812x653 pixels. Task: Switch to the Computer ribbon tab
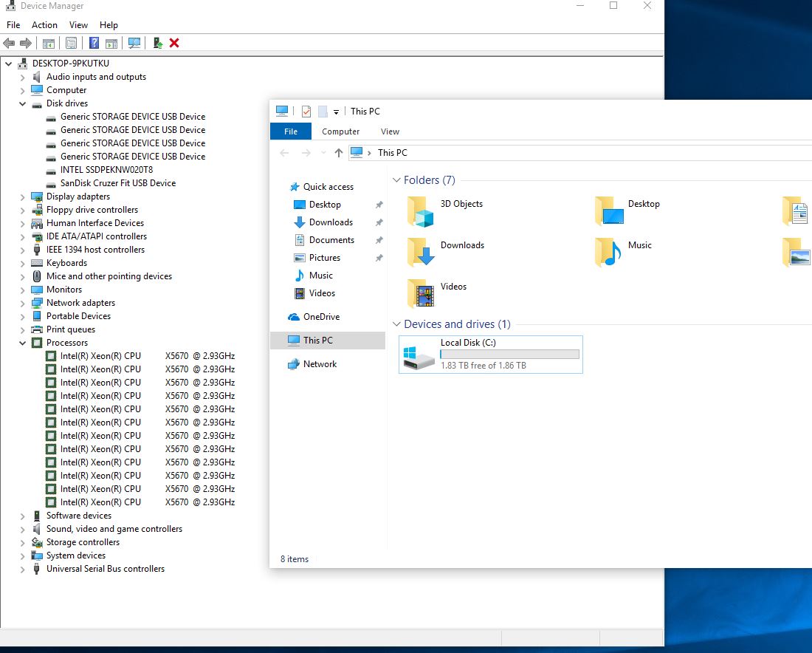[340, 131]
